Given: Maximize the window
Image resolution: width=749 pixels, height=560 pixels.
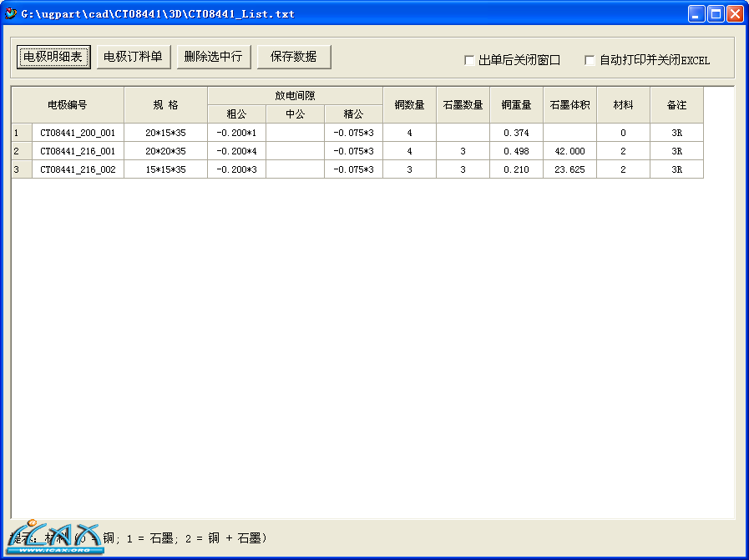Looking at the screenshot, I should pos(716,14).
